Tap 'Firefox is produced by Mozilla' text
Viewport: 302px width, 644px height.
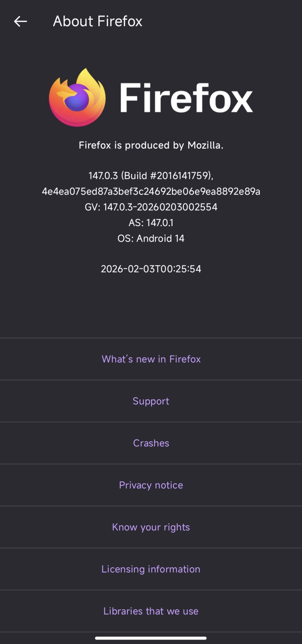(x=151, y=145)
